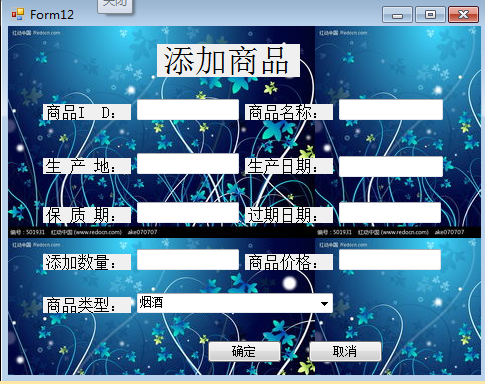Viewport: 485px width, 384px height.
Task: Open the 商品类型 dropdown arrow
Action: pos(324,303)
